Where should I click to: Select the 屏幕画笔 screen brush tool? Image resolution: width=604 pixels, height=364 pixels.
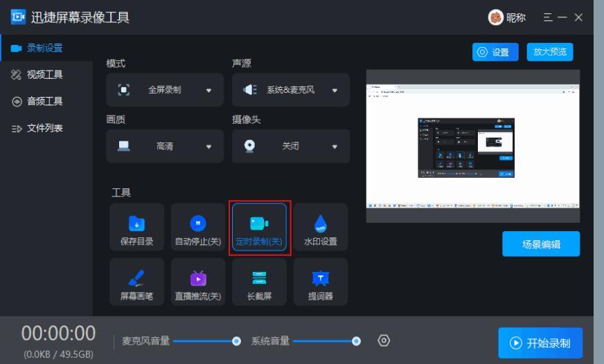[x=136, y=282]
